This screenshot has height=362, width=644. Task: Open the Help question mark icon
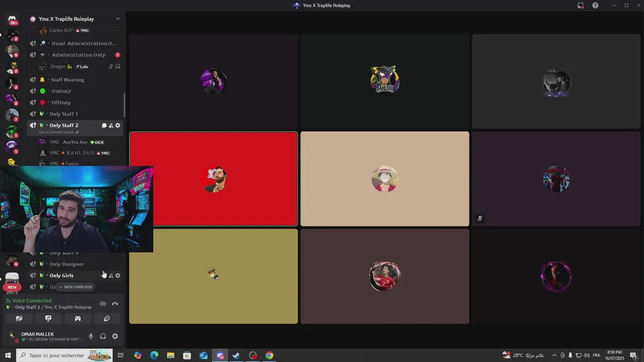click(x=595, y=6)
